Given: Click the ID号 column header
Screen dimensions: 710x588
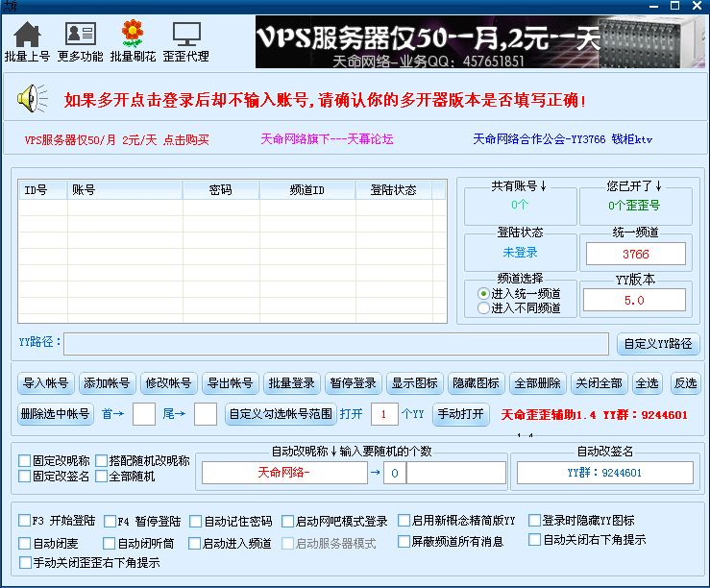Looking at the screenshot, I should coord(43,190).
